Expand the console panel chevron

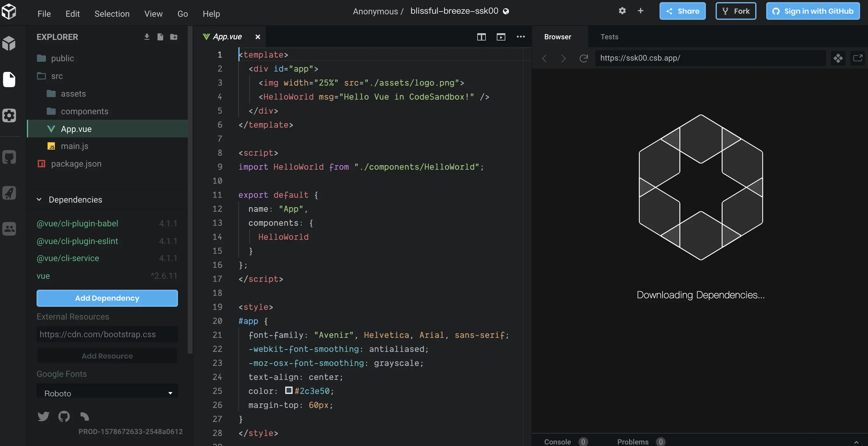point(856,442)
